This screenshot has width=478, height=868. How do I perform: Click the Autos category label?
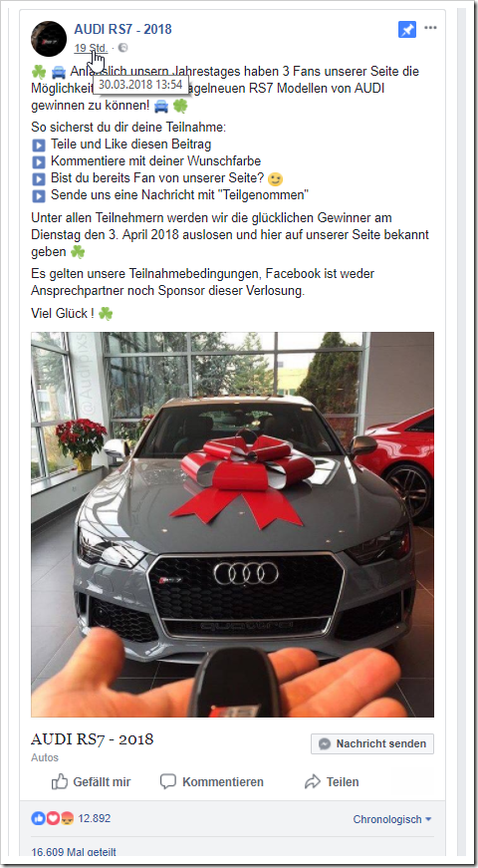pos(45,757)
